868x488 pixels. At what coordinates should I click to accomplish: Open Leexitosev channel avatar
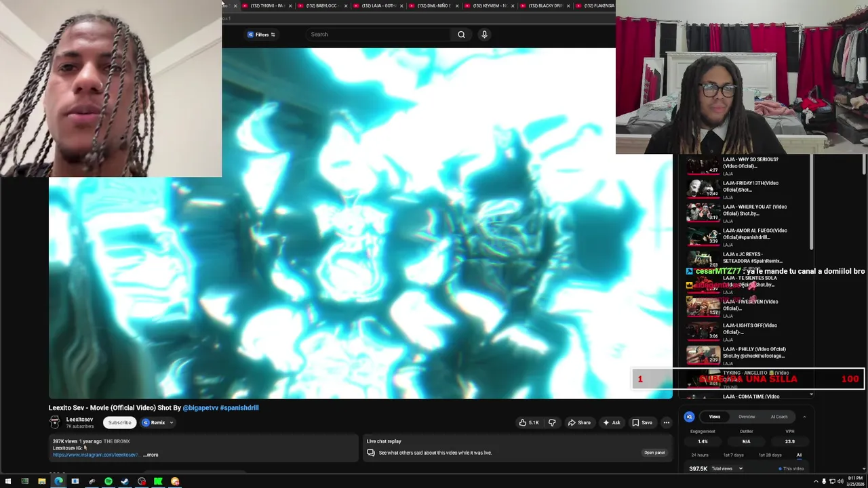[x=54, y=422]
